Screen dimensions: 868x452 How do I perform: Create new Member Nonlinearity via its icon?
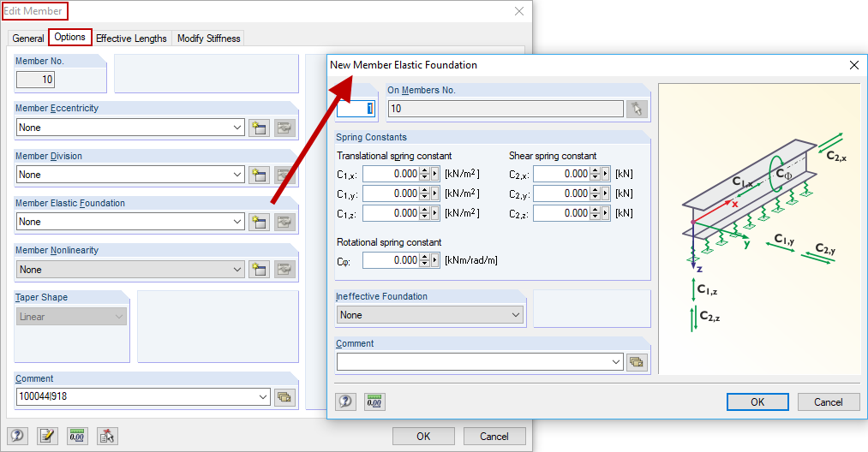(259, 270)
